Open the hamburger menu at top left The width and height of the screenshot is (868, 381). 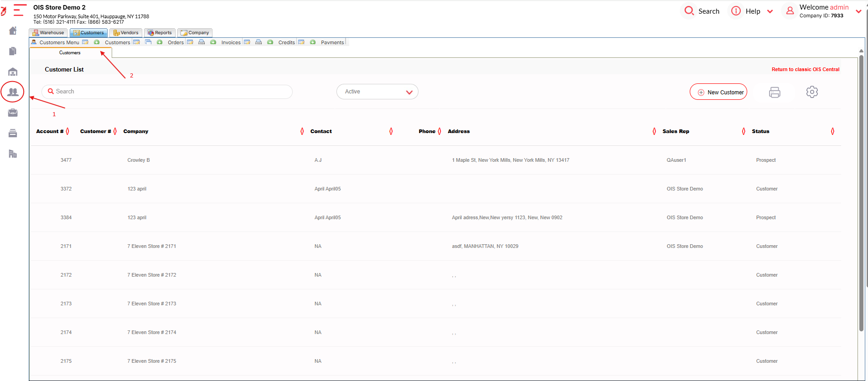click(20, 10)
